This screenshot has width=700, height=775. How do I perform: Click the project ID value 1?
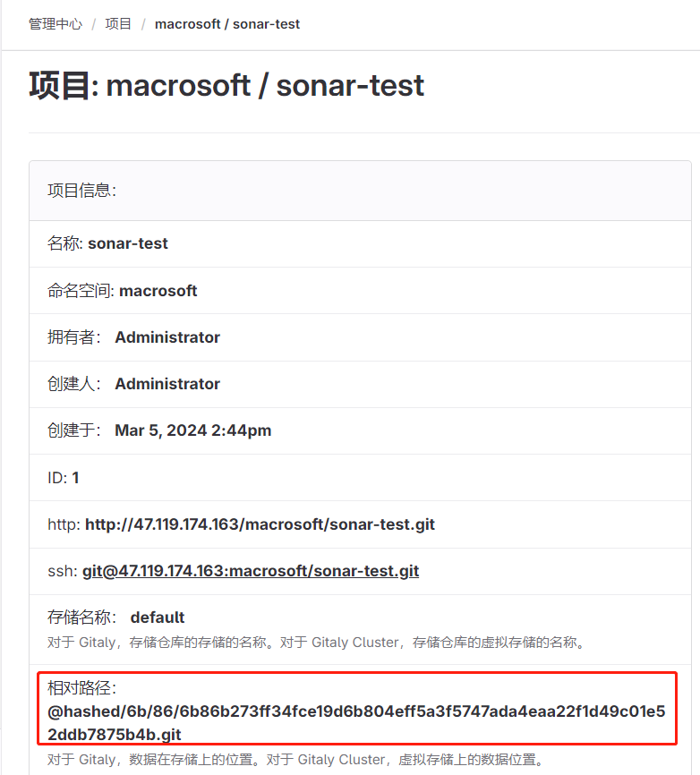point(76,478)
